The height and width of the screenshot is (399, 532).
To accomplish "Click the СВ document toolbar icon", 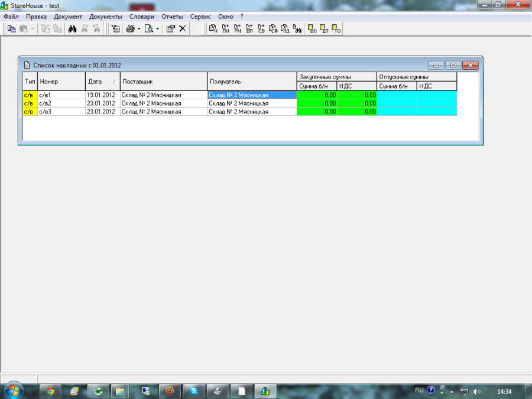I will (261, 28).
